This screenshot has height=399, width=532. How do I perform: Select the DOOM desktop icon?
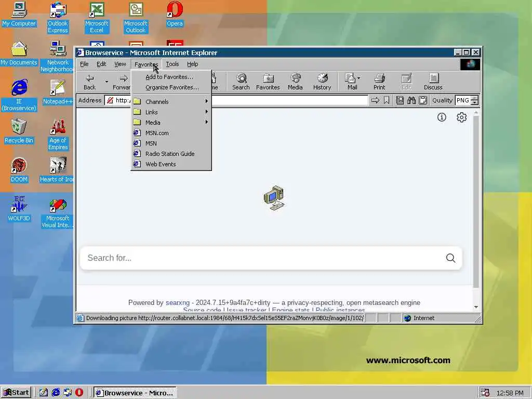pyautogui.click(x=19, y=170)
